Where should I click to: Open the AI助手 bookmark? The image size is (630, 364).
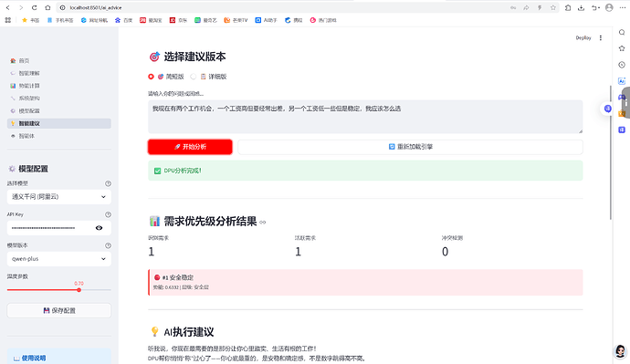pos(266,20)
